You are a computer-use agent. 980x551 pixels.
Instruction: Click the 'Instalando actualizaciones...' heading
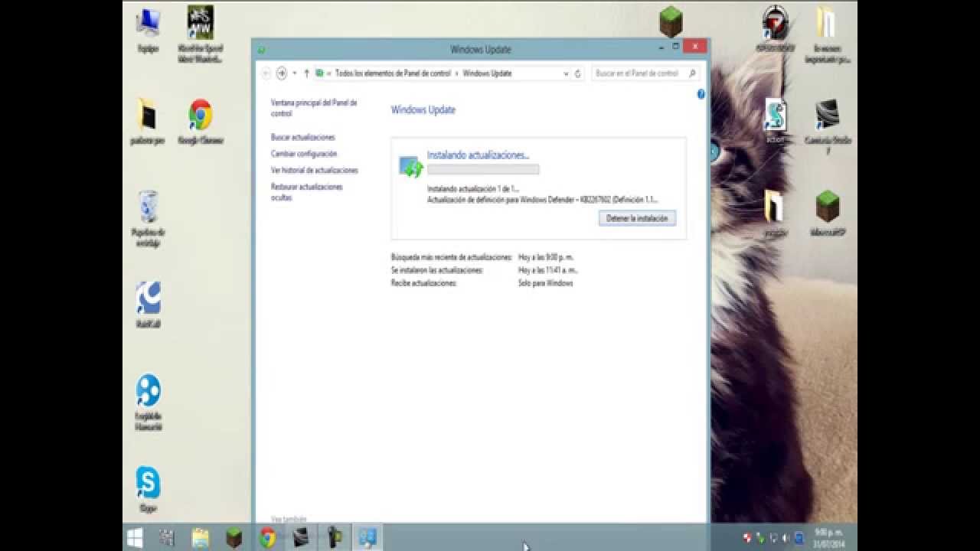pyautogui.click(x=478, y=155)
